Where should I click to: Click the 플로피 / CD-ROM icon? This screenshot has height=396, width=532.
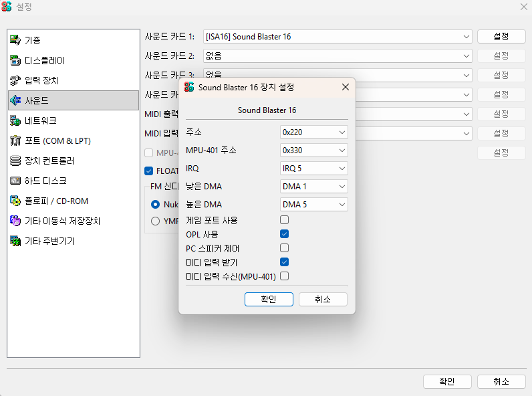point(15,201)
